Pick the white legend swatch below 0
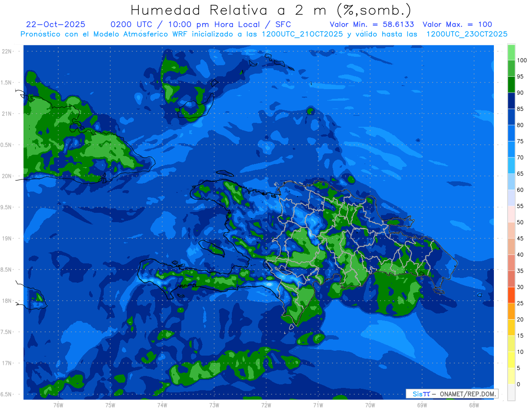 pyautogui.click(x=511, y=392)
